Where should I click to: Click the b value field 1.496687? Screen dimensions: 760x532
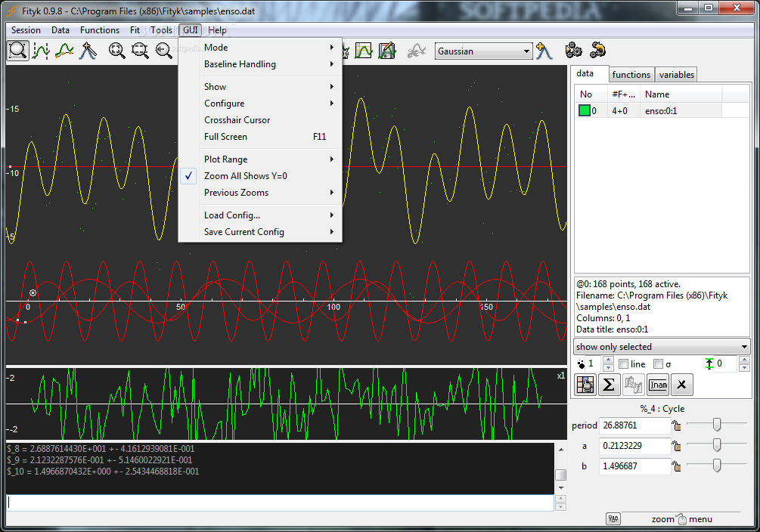tap(635, 466)
